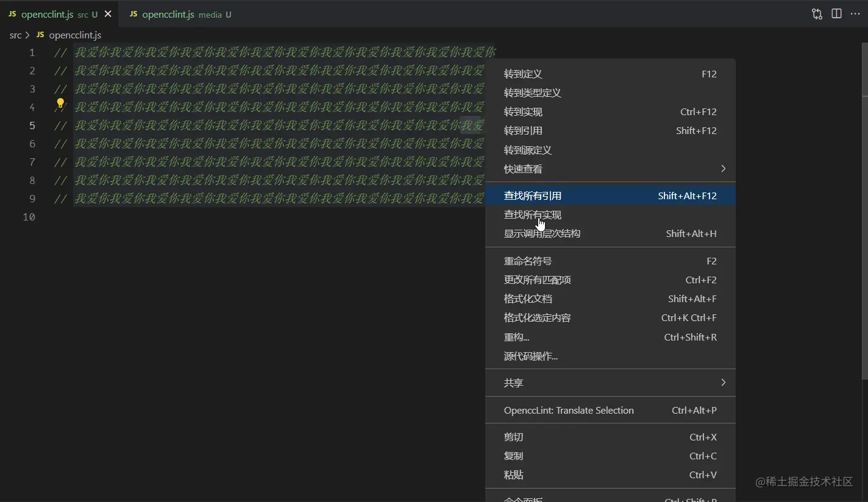Screen dimensions: 868x502
Task: Choose 重命名符号 to rename the symbol
Action: (x=528, y=261)
